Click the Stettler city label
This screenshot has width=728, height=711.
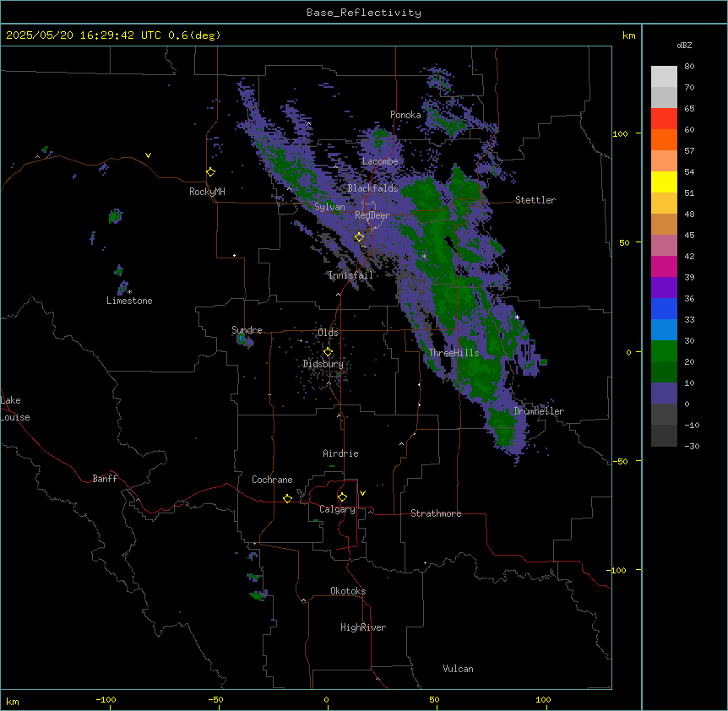[x=535, y=200]
